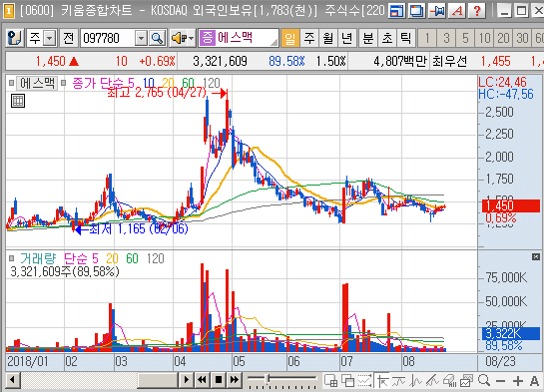Open the stock search magnifier next to 097780
544x392 pixels.
click(x=158, y=38)
